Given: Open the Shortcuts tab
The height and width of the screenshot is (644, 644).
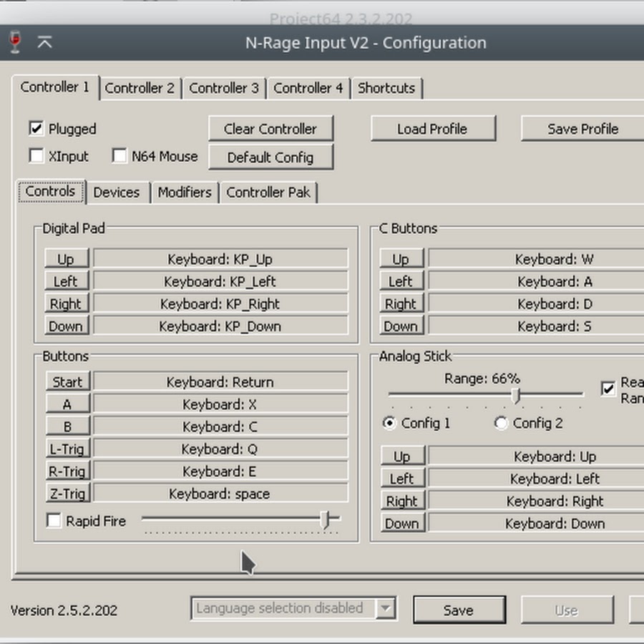Looking at the screenshot, I should point(386,88).
